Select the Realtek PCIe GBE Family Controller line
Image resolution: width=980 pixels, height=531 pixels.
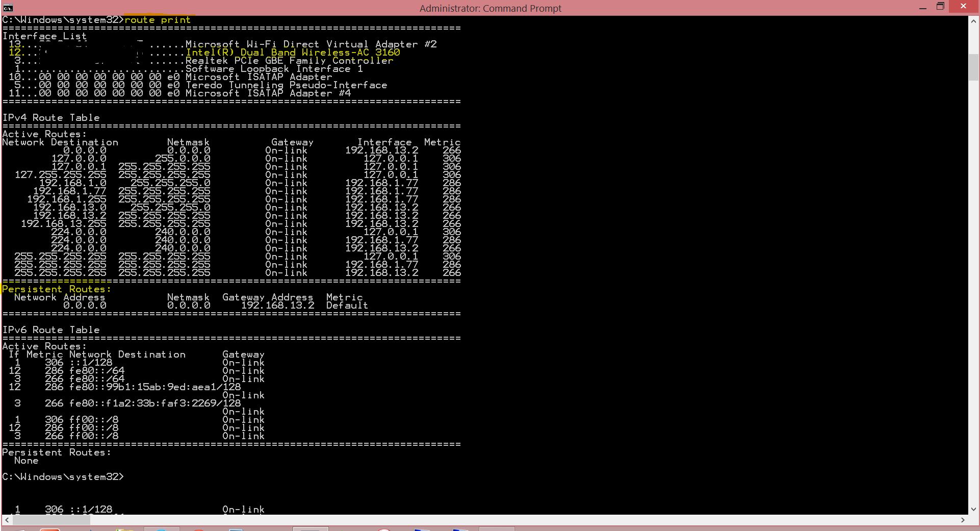tap(289, 61)
